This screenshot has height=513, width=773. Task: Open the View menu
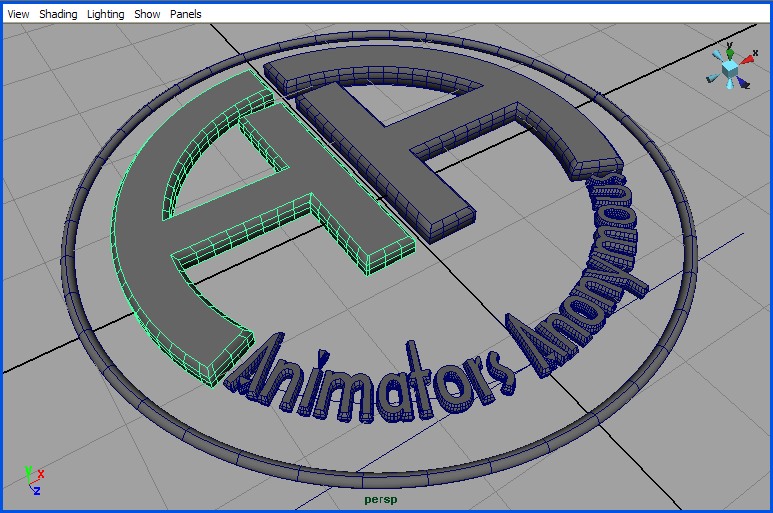coord(18,14)
